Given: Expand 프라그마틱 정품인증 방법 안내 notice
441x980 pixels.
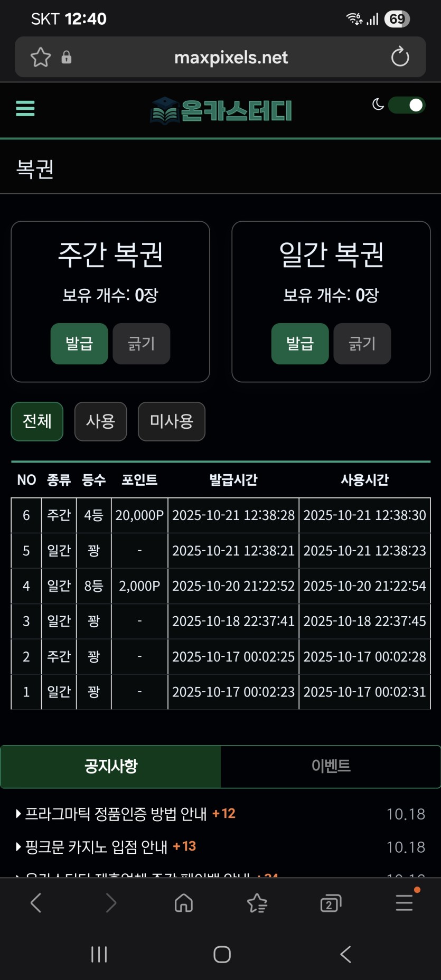Looking at the screenshot, I should point(116,814).
